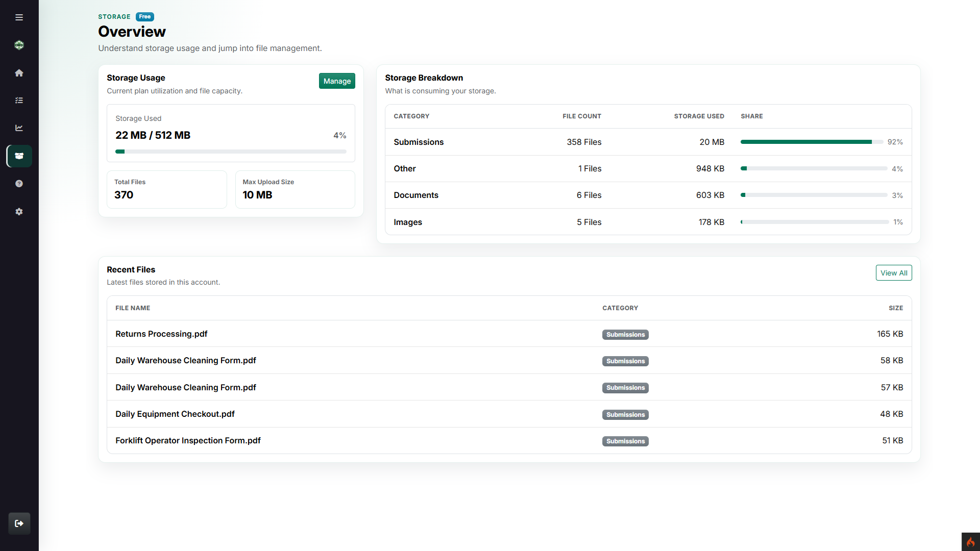Click the 48 KB size cell
Screen dimensions: 980x551
[892, 414]
